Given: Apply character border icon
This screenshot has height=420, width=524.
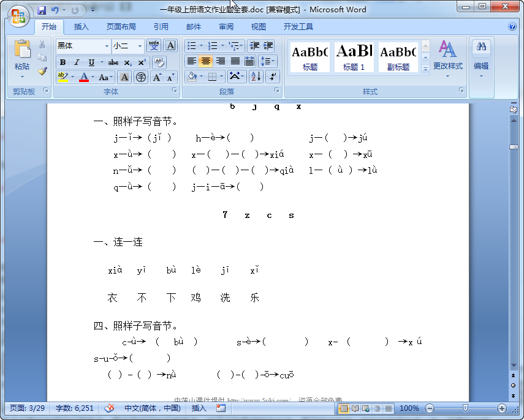Looking at the screenshot, I should click(170, 45).
